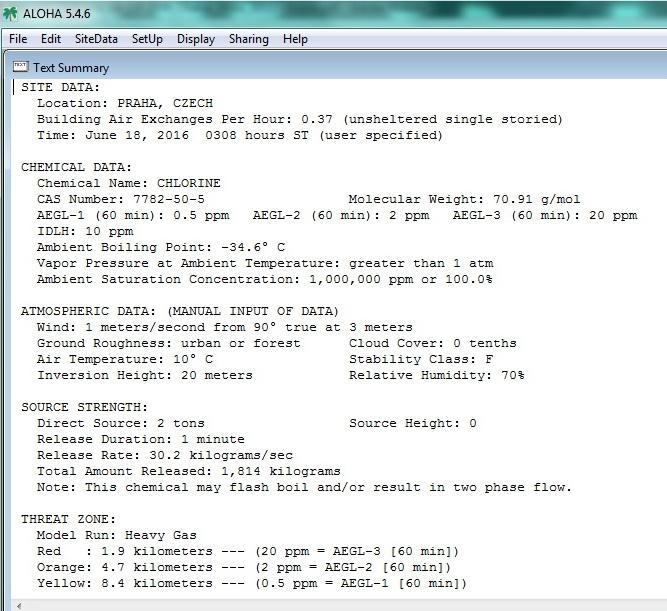Click 'Molecular Weight: 70.91 g/mol' text
The height and width of the screenshot is (611, 667).
tap(464, 199)
